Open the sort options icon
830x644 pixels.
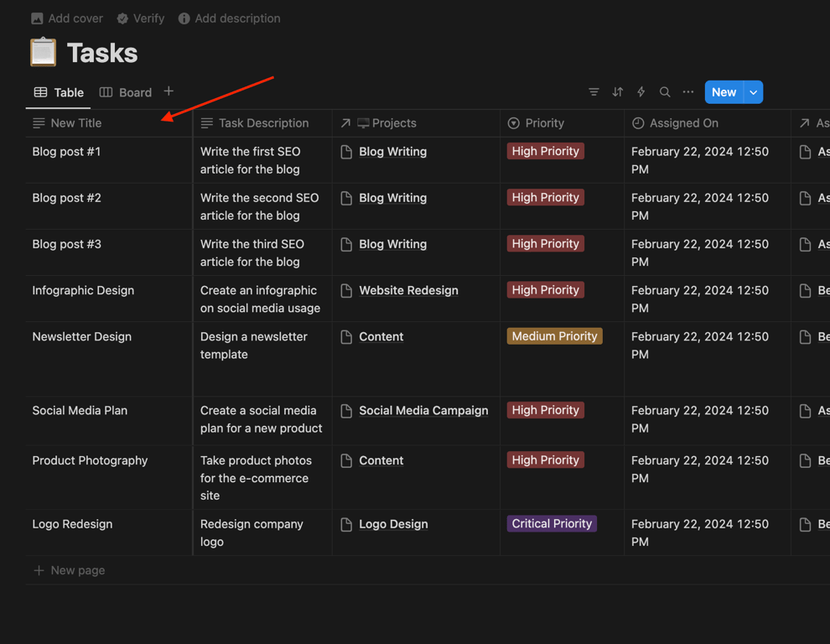click(x=618, y=92)
